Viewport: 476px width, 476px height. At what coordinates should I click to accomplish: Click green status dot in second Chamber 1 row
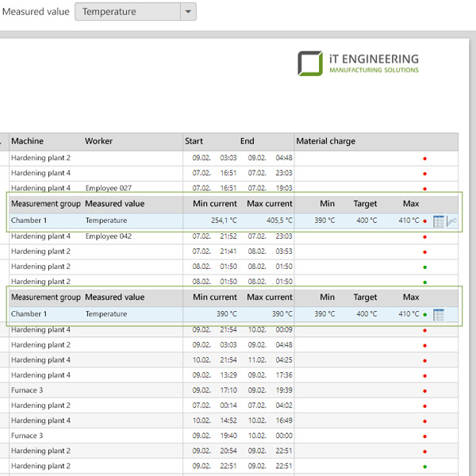425,315
